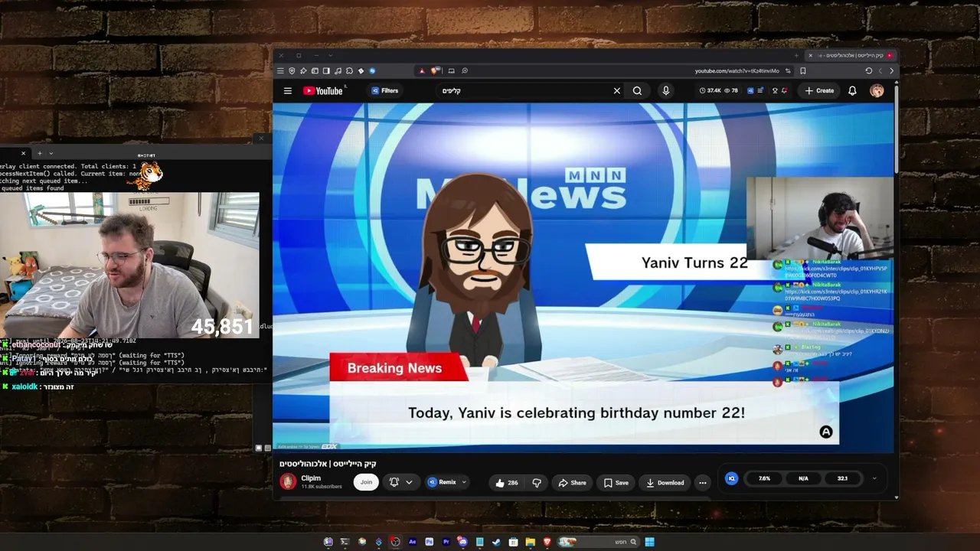
Task: Like the video with 286 likes
Action: 507,483
